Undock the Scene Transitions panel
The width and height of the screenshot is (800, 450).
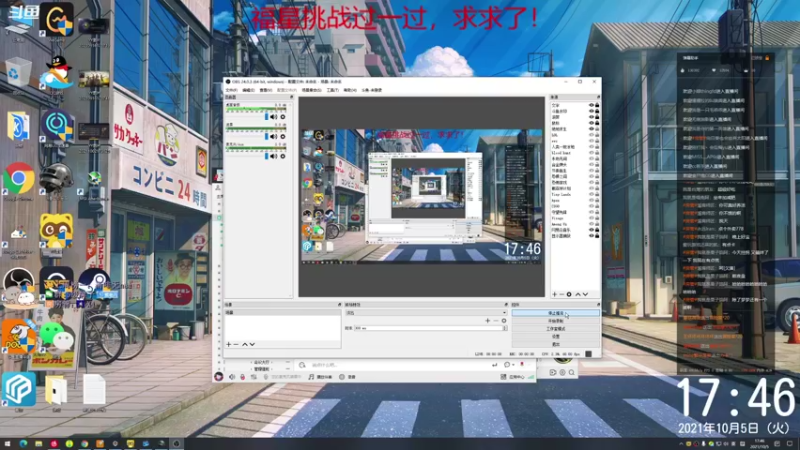click(506, 305)
